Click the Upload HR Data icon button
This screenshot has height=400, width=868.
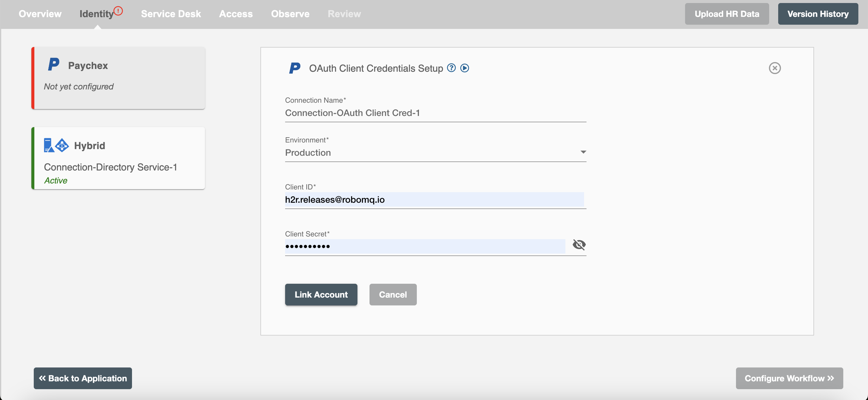click(x=727, y=14)
